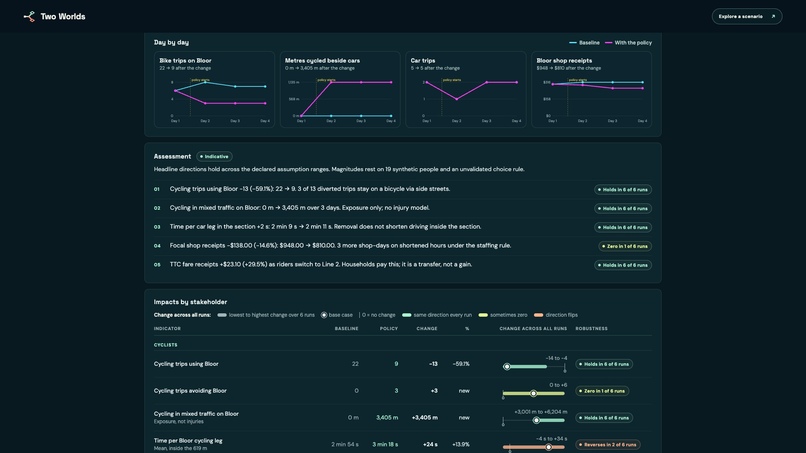Click the +3,405 m change value

click(425, 418)
